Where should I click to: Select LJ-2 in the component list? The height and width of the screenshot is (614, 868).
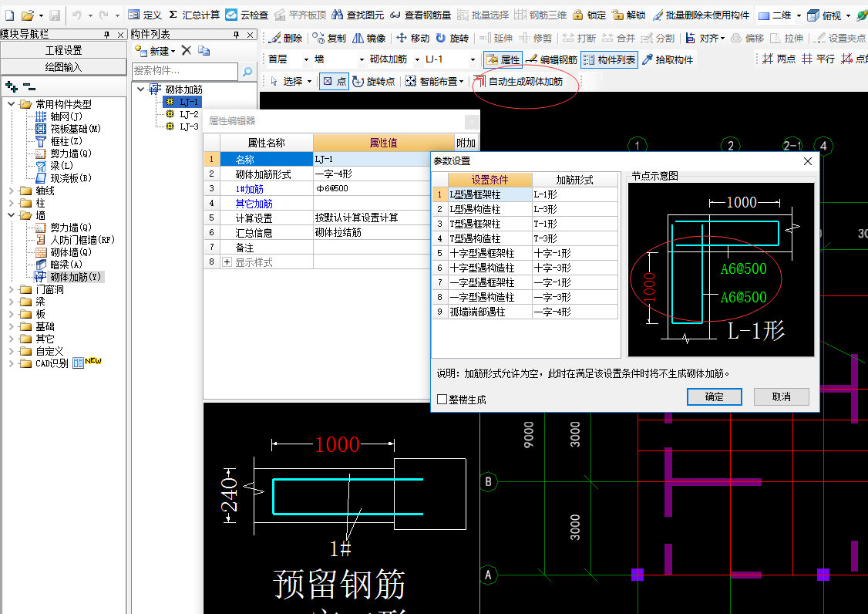click(189, 114)
